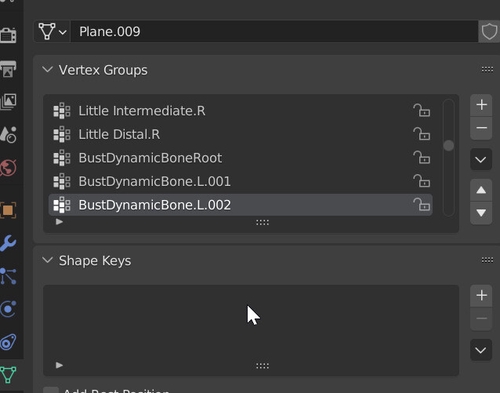The image size is (500, 393).
Task: Open the Object properties tab (orange square)
Action: click(8, 210)
